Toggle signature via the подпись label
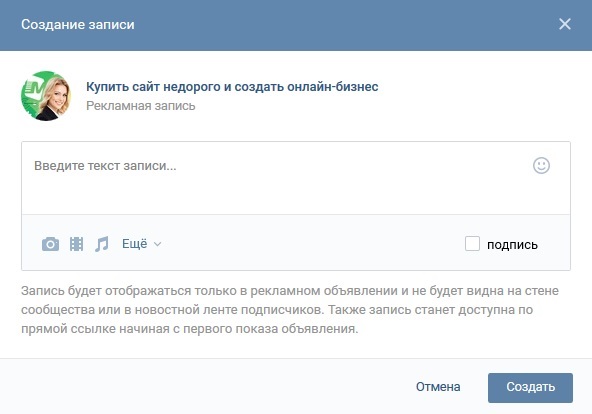Viewport: 592px width, 414px height. (x=512, y=245)
